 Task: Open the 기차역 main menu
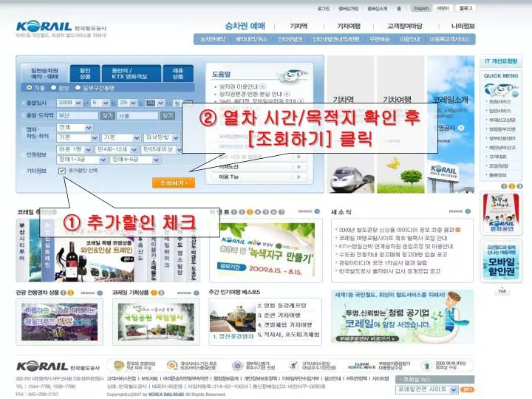pyautogui.click(x=299, y=26)
